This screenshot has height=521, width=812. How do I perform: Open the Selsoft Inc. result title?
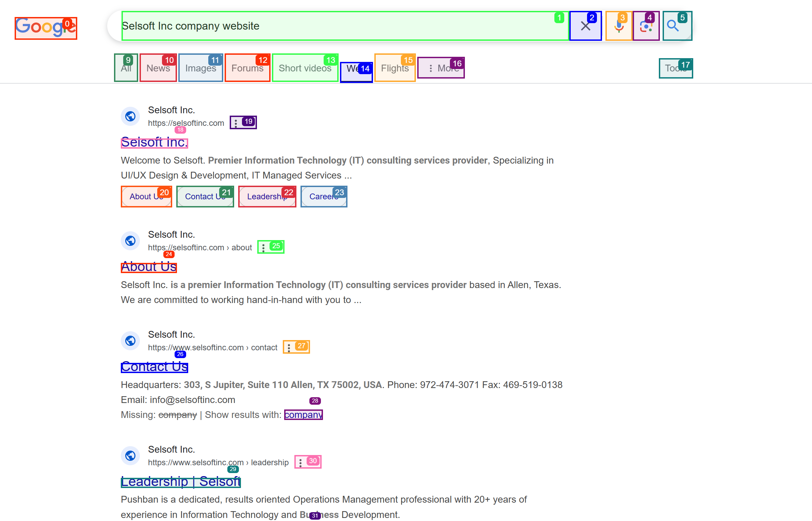[154, 142]
